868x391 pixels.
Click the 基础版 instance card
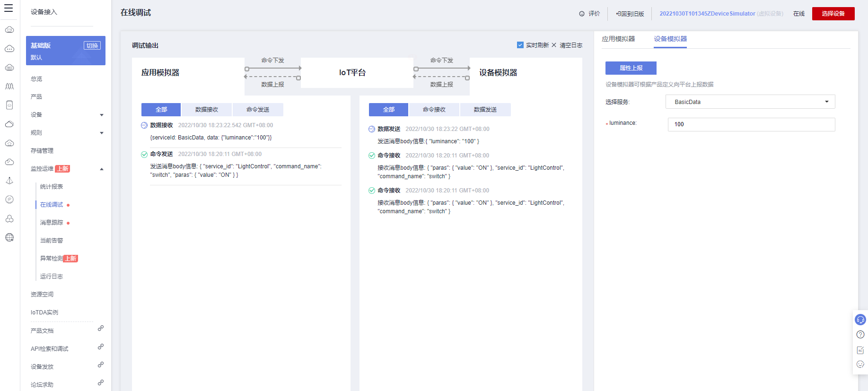click(66, 51)
